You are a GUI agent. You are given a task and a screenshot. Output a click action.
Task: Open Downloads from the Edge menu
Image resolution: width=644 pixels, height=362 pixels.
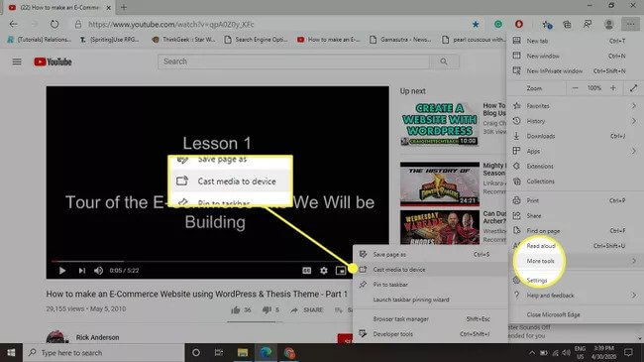(x=575, y=136)
